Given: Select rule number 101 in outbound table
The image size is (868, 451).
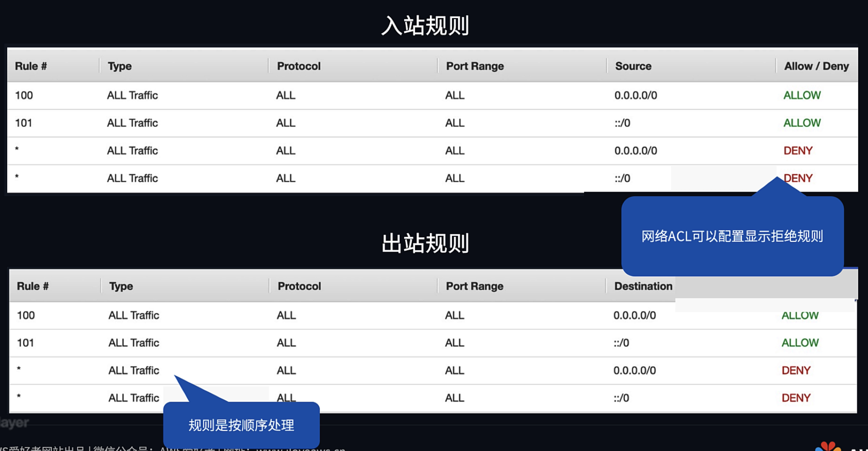Looking at the screenshot, I should pyautogui.click(x=26, y=343).
